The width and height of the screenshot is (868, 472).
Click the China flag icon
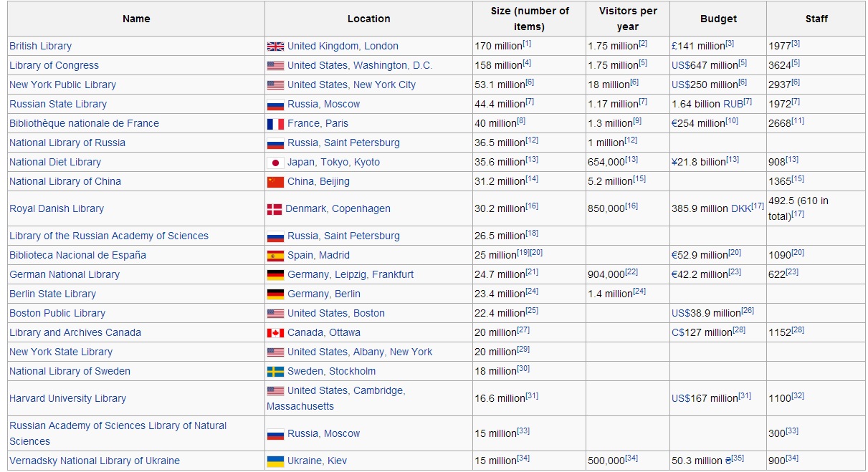pos(275,182)
